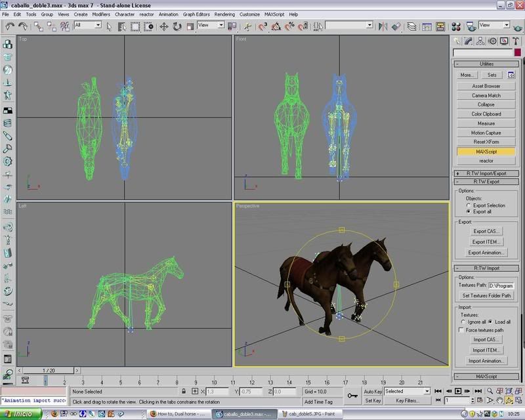Image resolution: width=525 pixels, height=420 pixels.
Task: Open the Customize menu
Action: [249, 14]
